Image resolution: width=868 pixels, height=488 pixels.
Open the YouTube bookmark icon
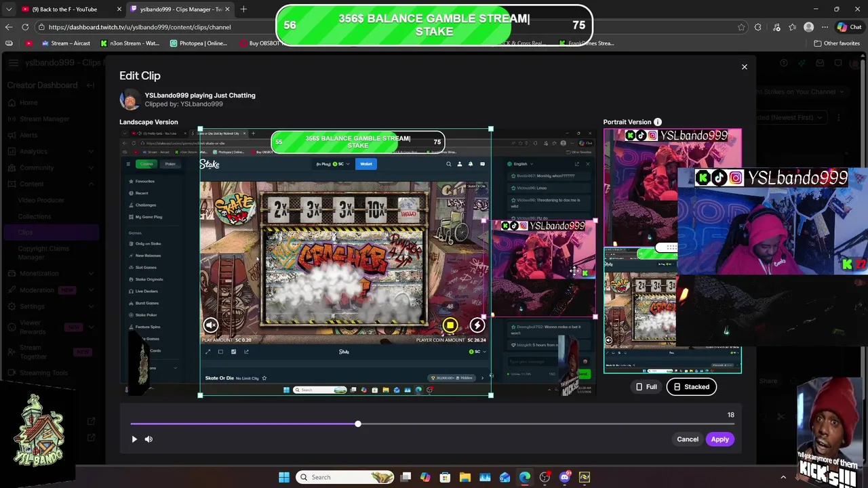coord(28,43)
